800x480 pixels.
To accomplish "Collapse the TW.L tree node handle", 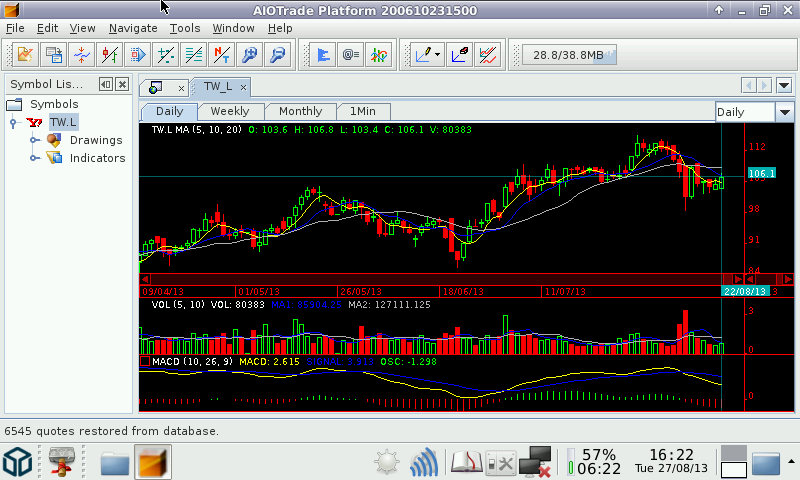I will point(14,122).
